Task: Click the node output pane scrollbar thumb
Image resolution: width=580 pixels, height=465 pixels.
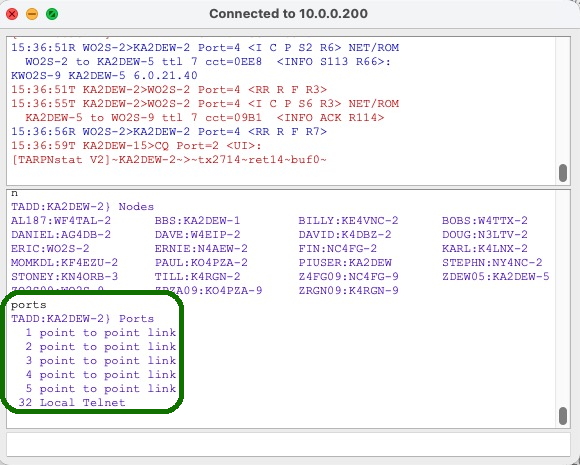Action: 563,417
